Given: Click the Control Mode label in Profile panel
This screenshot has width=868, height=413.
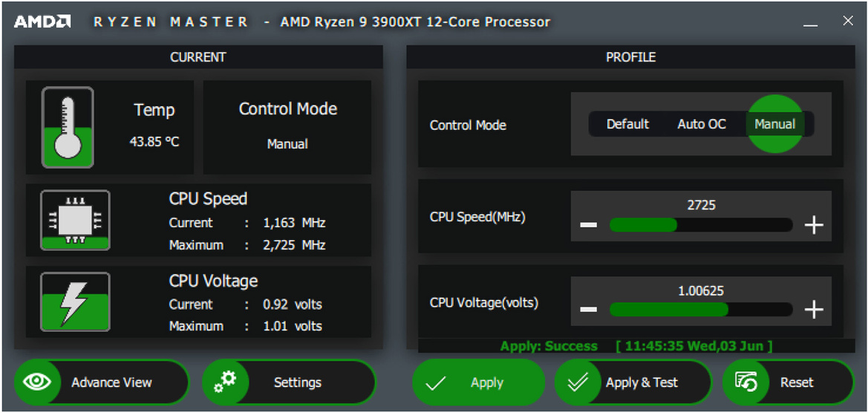Looking at the screenshot, I should tap(468, 125).
